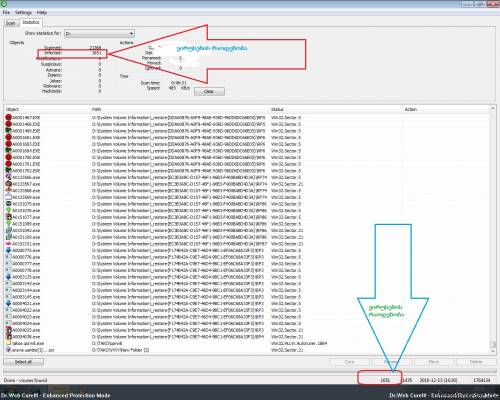Click the Scanned count label

tap(53, 48)
